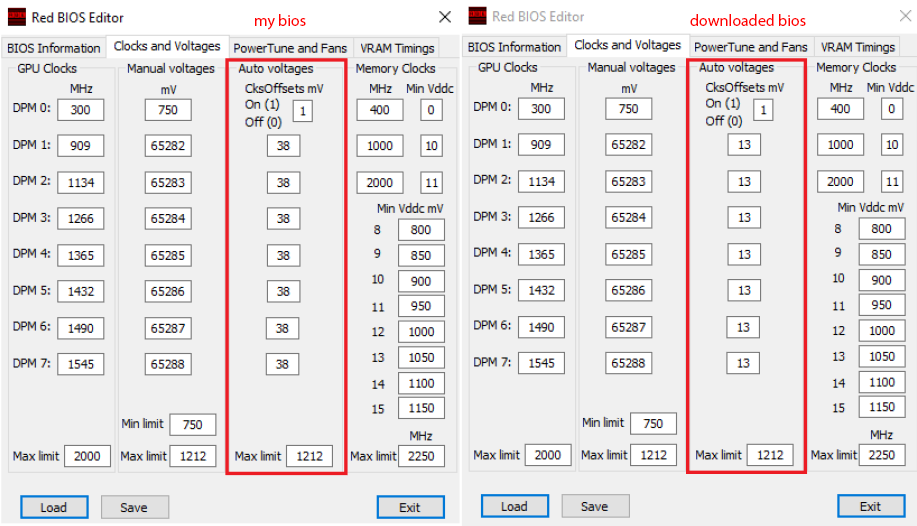Edit Manual voltages Min limit 750 in my bios
The image size is (917, 526).
point(192,424)
